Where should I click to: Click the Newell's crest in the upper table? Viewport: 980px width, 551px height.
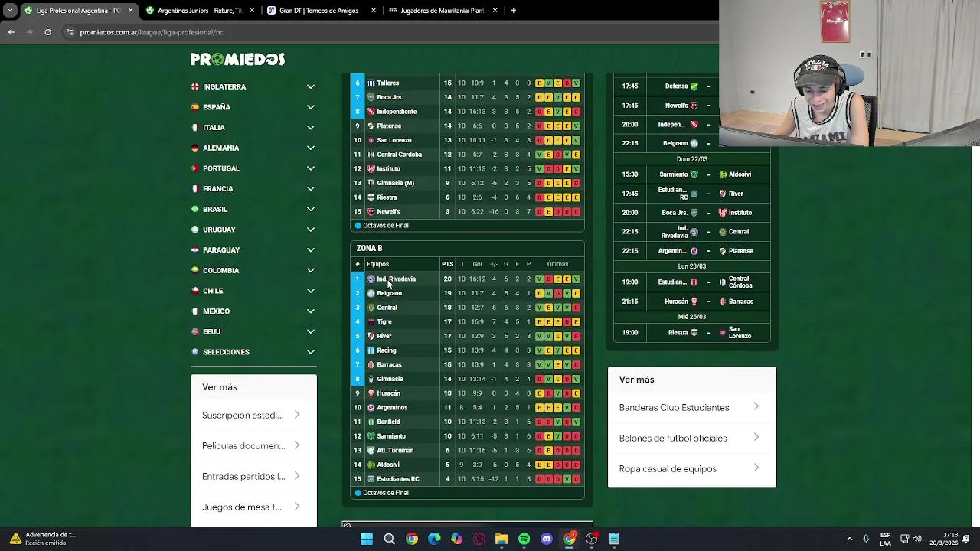coord(371,211)
